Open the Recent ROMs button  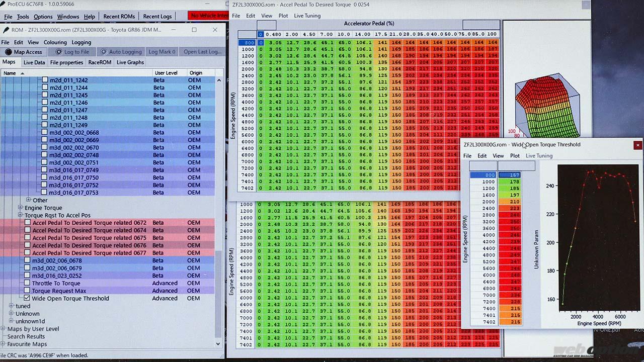coord(119,17)
